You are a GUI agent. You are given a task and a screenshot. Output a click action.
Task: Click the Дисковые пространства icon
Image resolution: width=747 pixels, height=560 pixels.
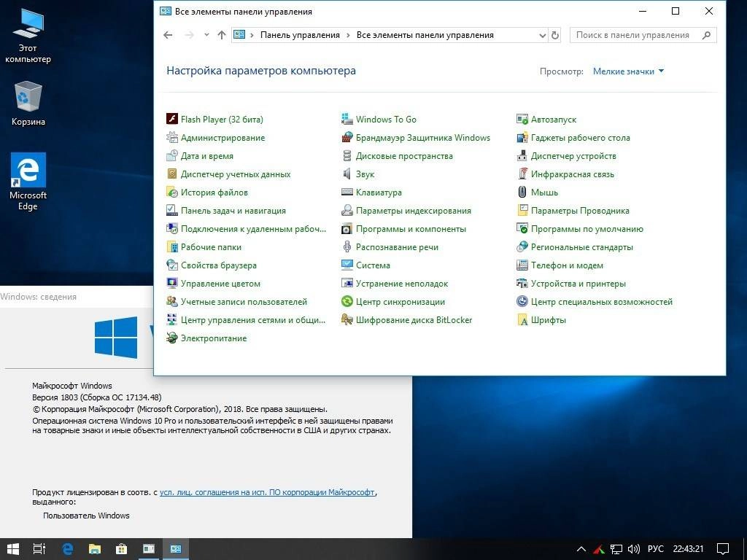[x=347, y=156]
